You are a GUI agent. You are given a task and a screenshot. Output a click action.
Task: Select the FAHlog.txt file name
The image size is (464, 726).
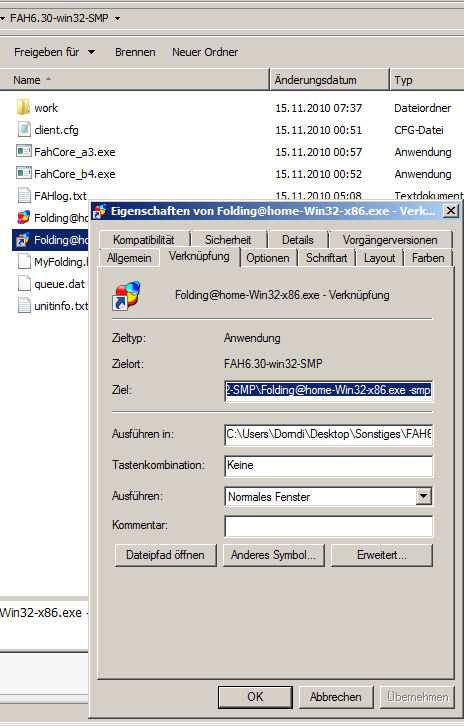point(60,196)
